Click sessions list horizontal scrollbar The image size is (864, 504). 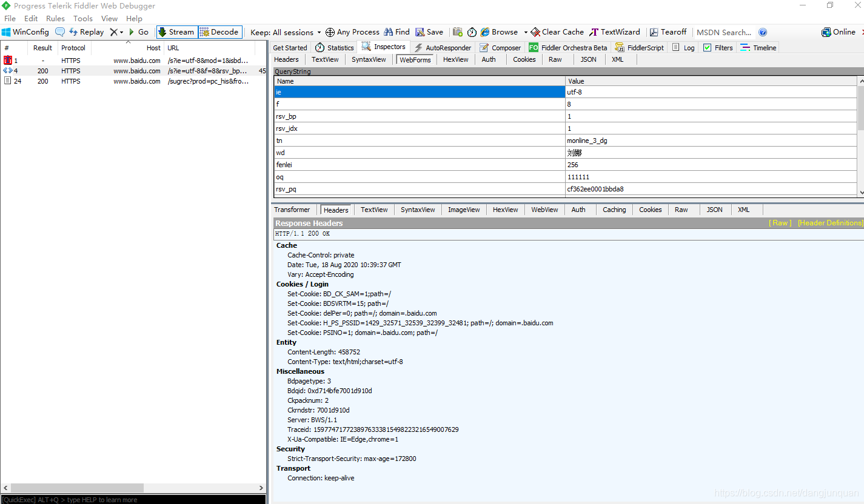point(77,488)
